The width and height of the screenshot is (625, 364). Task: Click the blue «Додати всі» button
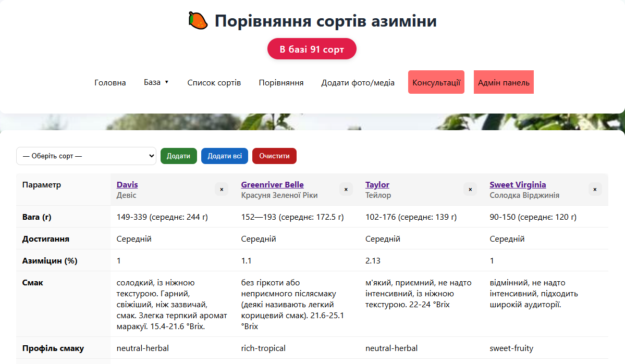(x=225, y=156)
